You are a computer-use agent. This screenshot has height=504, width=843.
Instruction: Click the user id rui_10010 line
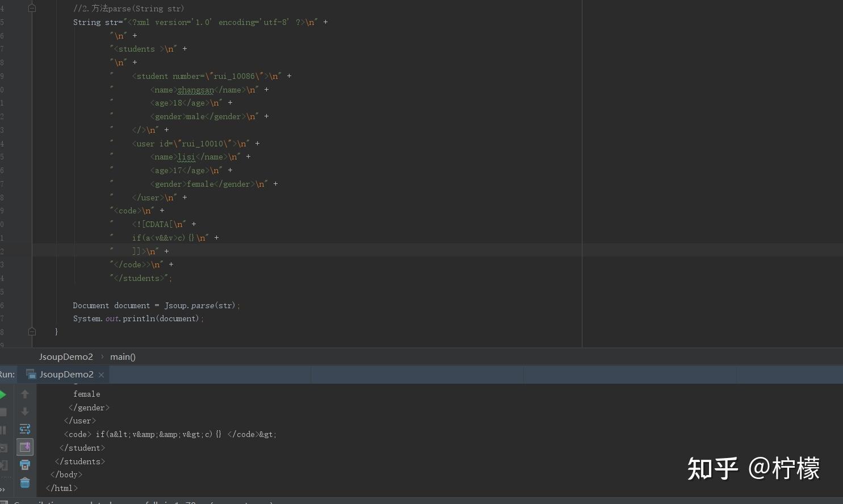tap(184, 144)
